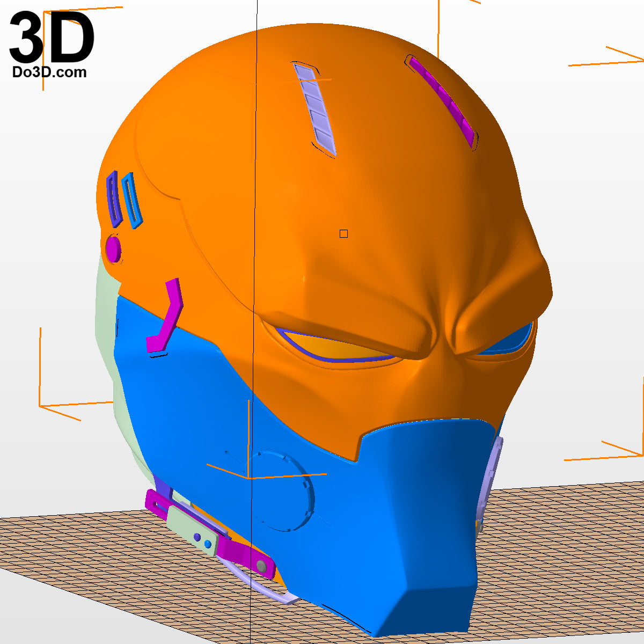The height and width of the screenshot is (644, 644).
Task: Click the small square pivot marker on forehead
Action: coord(343,233)
